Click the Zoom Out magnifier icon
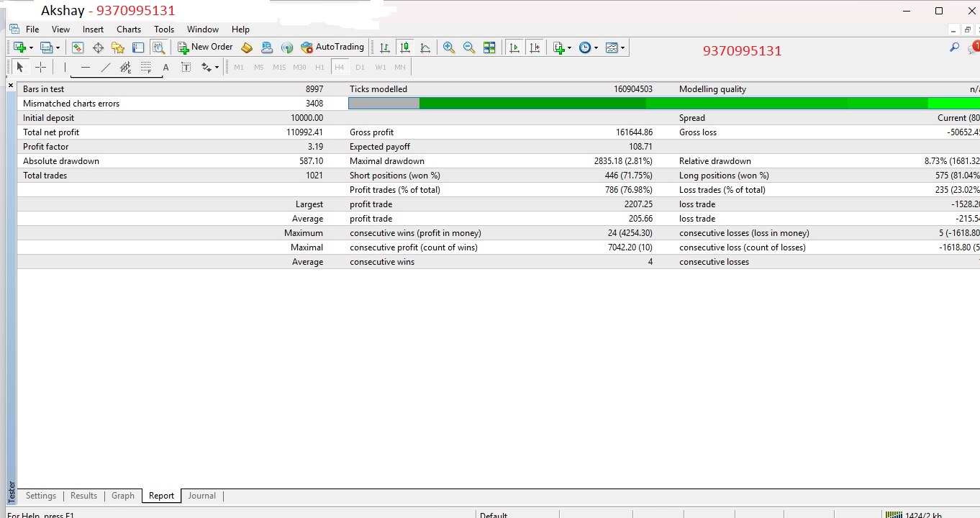 click(469, 47)
